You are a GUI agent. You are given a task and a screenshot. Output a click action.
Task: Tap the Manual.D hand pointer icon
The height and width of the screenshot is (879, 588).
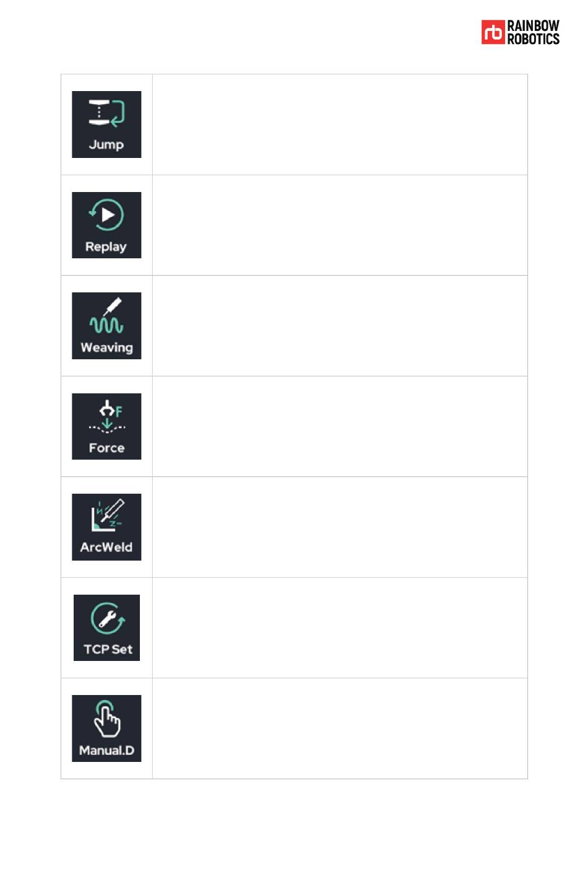(106, 728)
